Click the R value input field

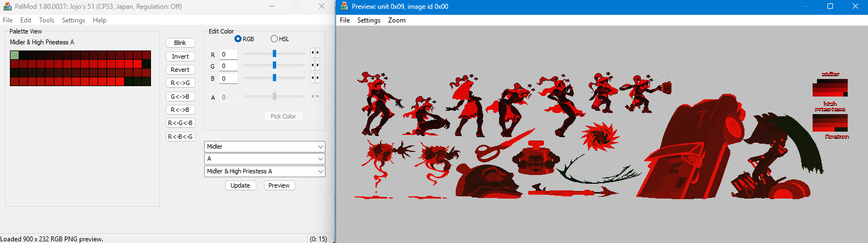click(228, 54)
